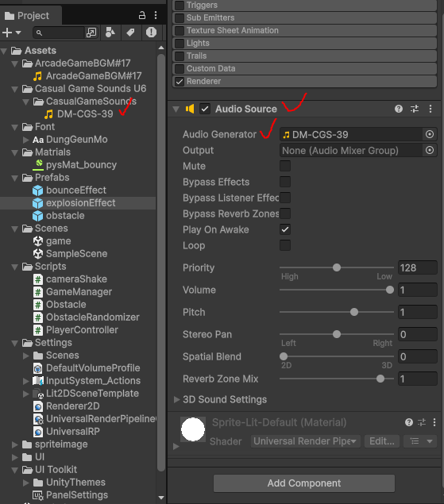
Task: Open the material preset icon
Action: (422, 422)
